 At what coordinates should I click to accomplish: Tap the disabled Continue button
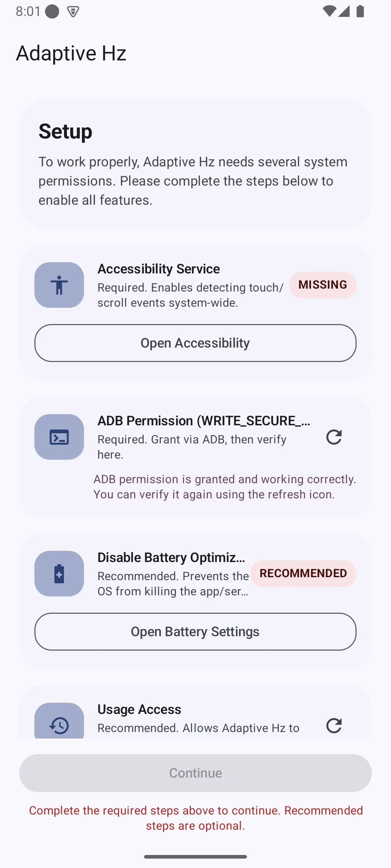195,773
